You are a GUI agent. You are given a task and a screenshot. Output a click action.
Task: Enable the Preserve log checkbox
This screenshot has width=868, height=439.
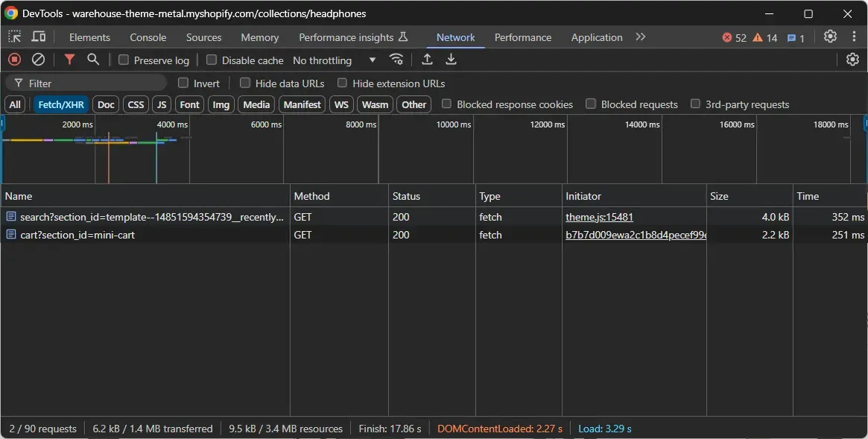click(124, 60)
